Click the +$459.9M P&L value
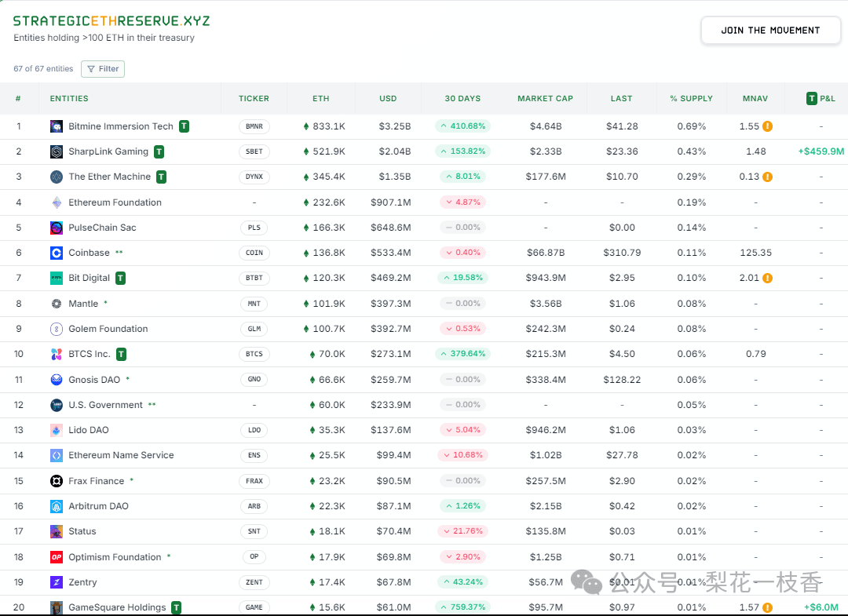 (x=821, y=151)
